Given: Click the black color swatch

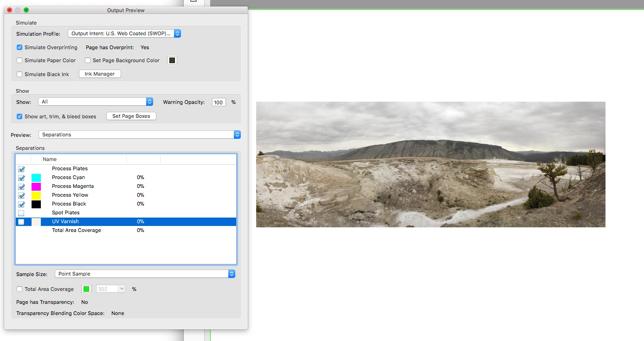Looking at the screenshot, I should coord(36,204).
